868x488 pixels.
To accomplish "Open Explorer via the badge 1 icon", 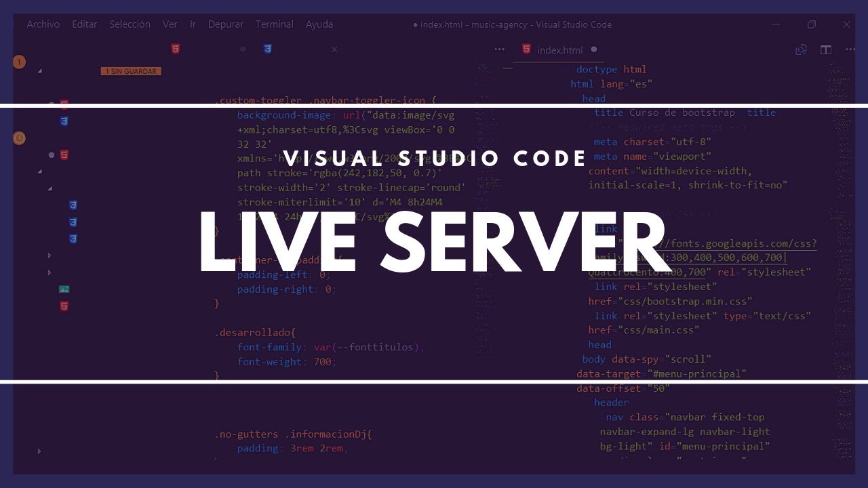I will point(19,62).
